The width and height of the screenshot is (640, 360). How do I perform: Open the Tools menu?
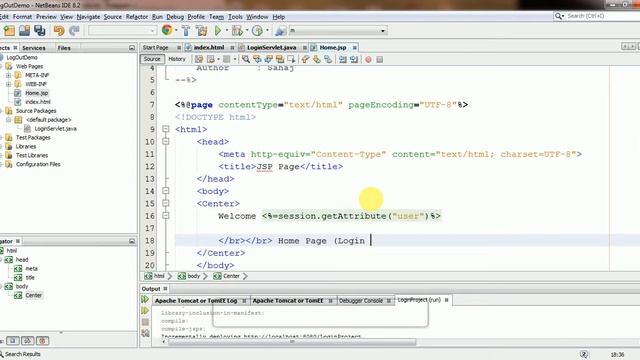pyautogui.click(x=235, y=17)
